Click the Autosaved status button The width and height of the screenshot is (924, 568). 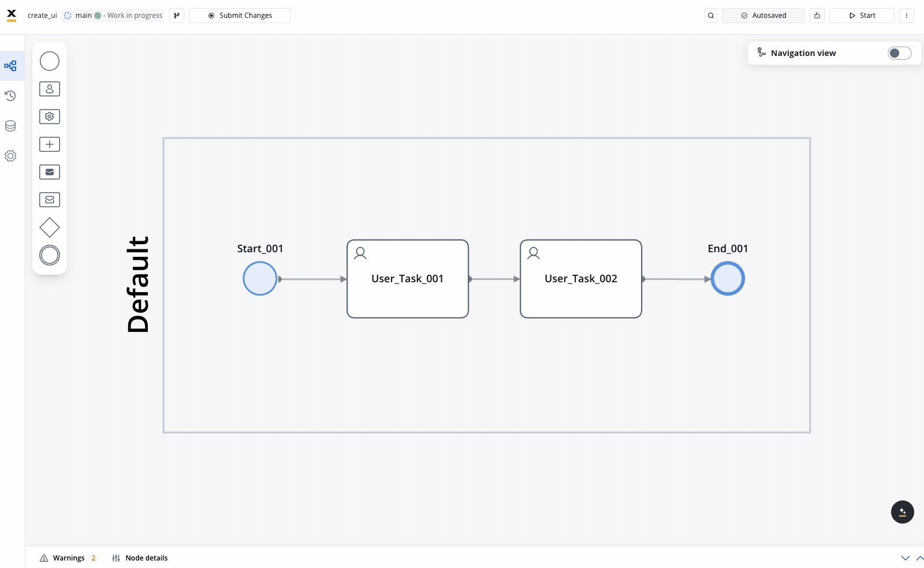tap(763, 16)
